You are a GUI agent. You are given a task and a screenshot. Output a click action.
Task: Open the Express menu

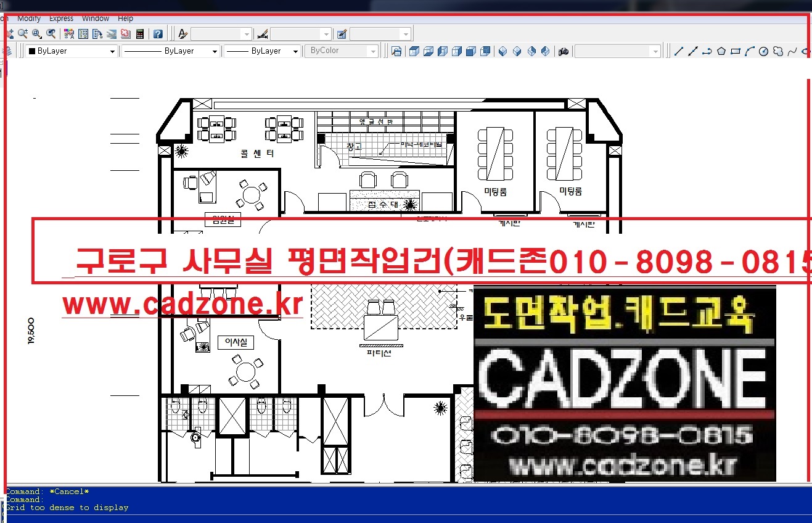tap(61, 19)
